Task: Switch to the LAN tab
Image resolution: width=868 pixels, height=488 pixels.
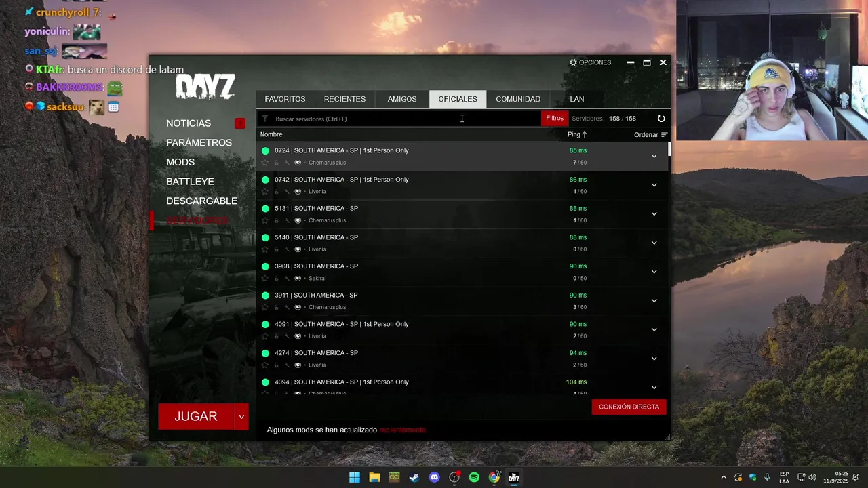Action: 577,99
